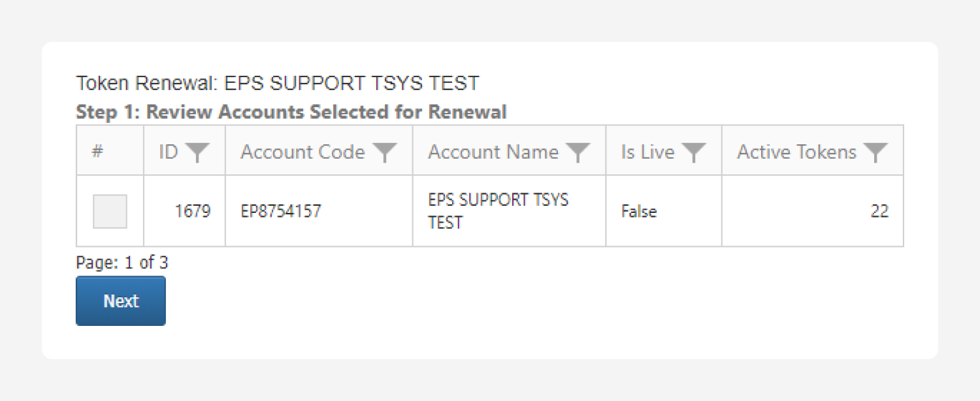This screenshot has height=401, width=980.
Task: Open the ID column filter
Action: pos(197,153)
